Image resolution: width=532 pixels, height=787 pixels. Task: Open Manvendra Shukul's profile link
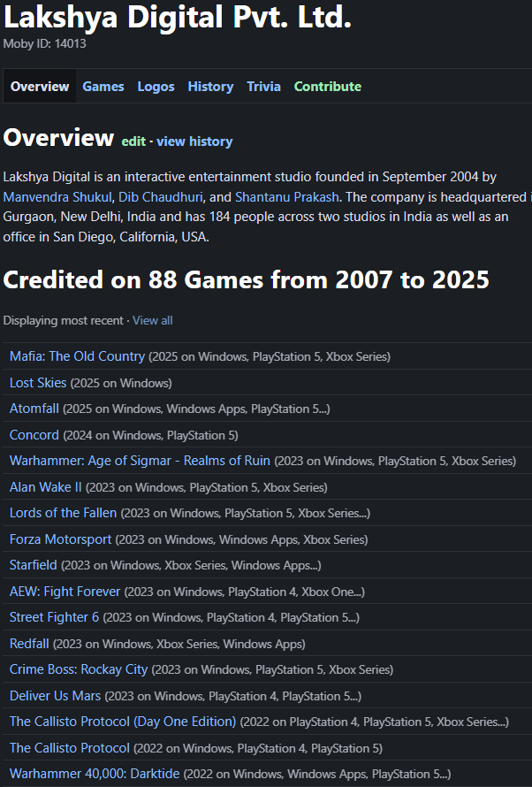point(57,196)
